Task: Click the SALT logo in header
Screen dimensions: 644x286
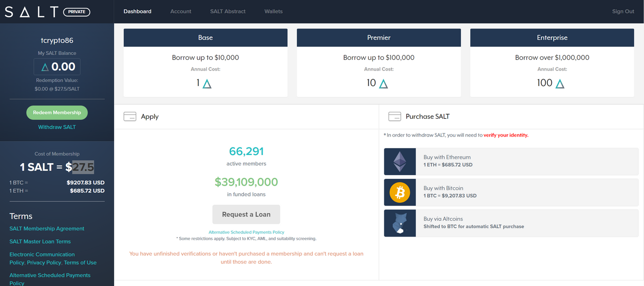Action: (32, 12)
